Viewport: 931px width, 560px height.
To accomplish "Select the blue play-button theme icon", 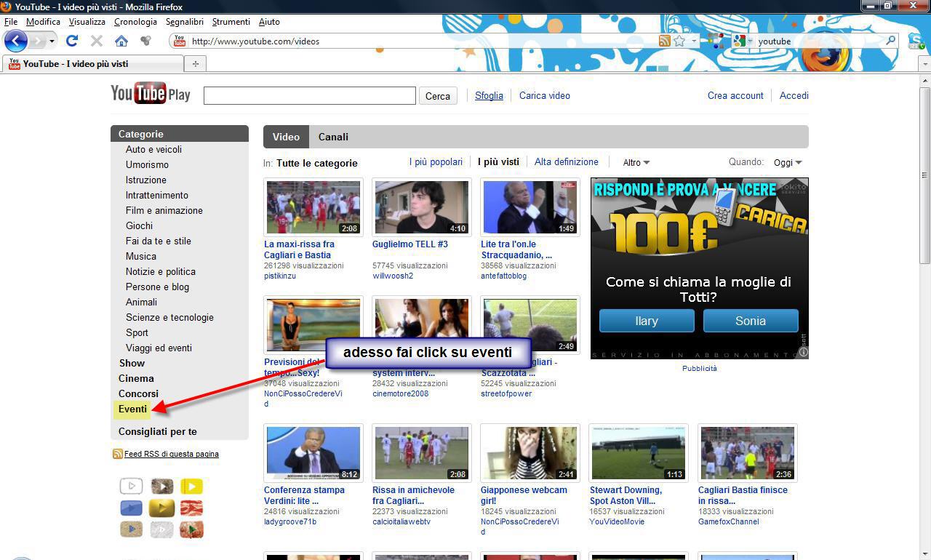I will [x=132, y=508].
